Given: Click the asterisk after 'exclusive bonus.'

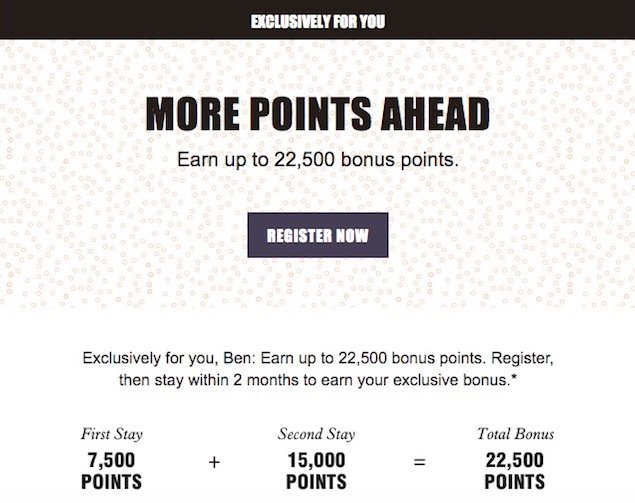Looking at the screenshot, I should tap(514, 378).
